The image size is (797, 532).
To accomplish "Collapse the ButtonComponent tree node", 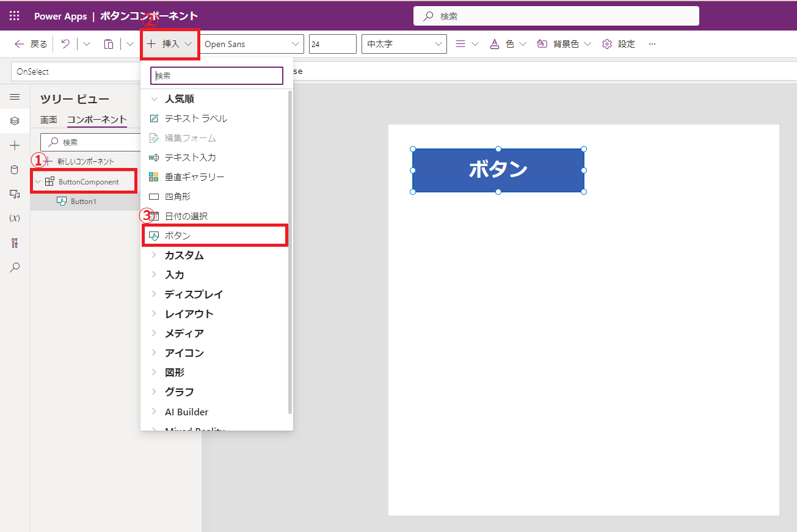I will click(x=37, y=181).
